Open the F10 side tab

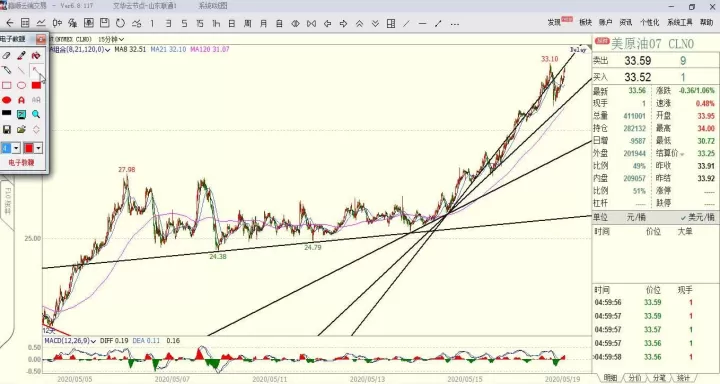(x=7, y=202)
